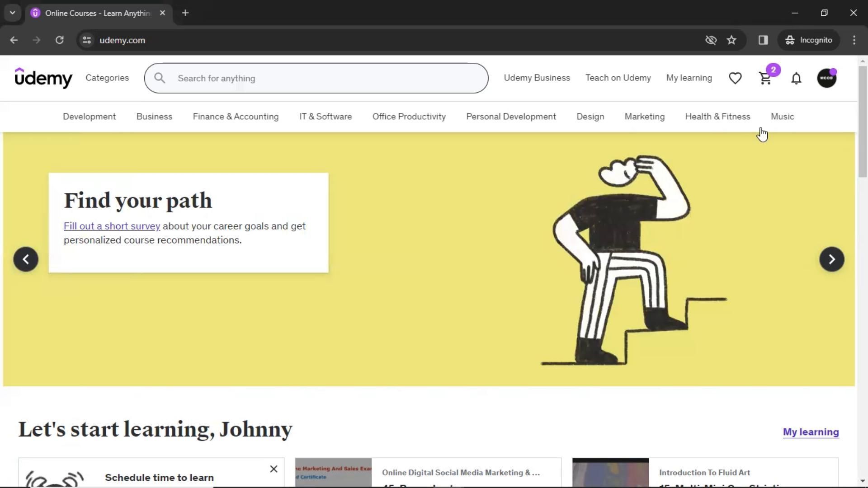This screenshot has height=488, width=868.
Task: Expand the Categories menu
Action: (x=107, y=78)
